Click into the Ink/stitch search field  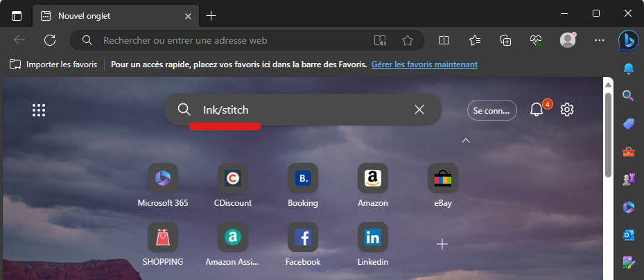point(304,110)
